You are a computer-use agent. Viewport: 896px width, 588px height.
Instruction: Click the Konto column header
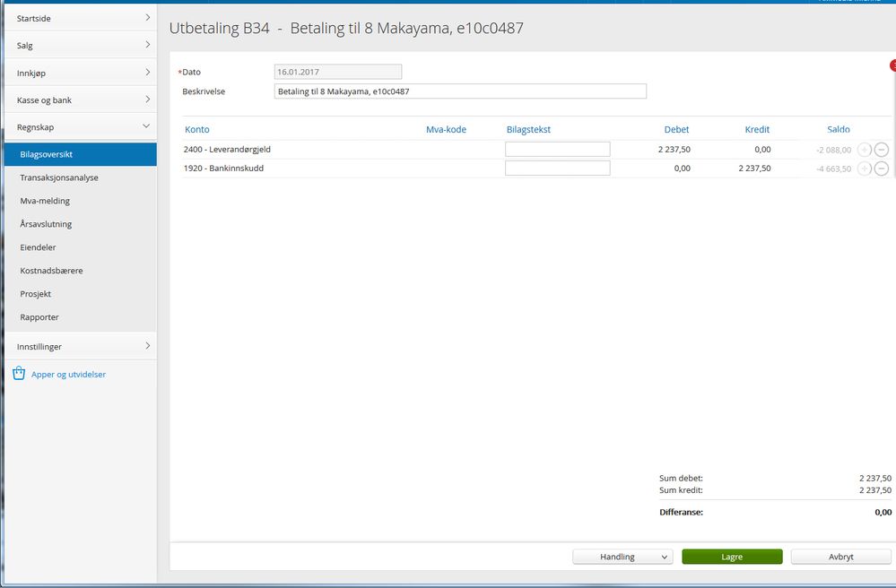point(197,130)
